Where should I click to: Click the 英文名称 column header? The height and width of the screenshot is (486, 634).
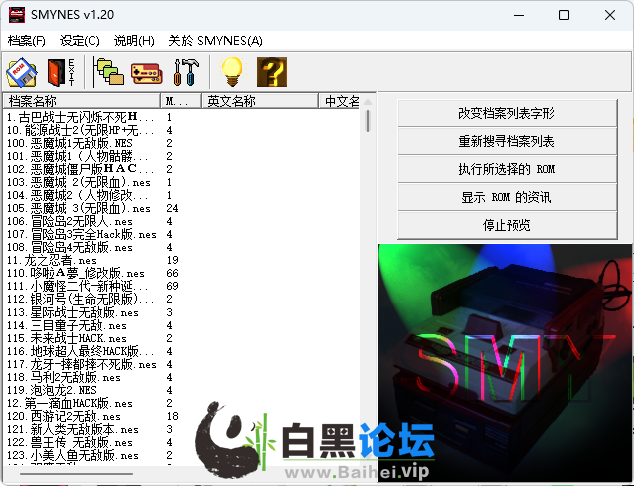(260, 101)
